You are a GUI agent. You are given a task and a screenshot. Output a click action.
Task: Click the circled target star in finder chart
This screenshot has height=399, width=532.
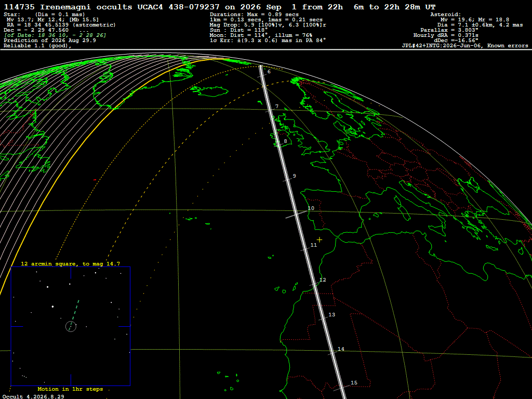tap(71, 326)
